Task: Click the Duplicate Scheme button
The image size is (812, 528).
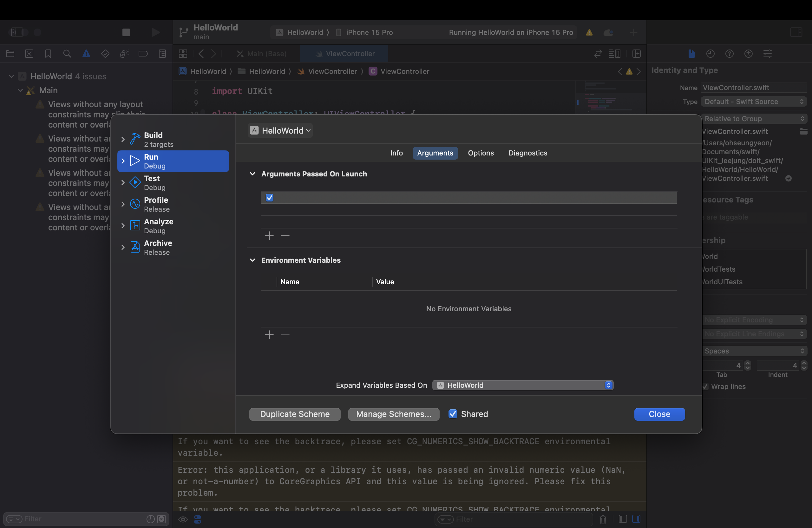Action: [295, 414]
